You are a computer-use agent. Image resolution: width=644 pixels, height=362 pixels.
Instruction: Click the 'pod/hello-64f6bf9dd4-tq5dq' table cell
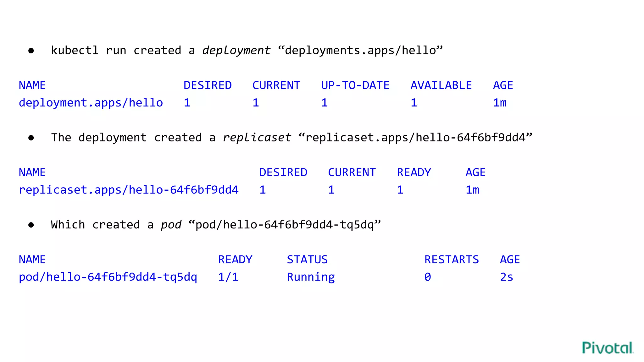pos(108,277)
